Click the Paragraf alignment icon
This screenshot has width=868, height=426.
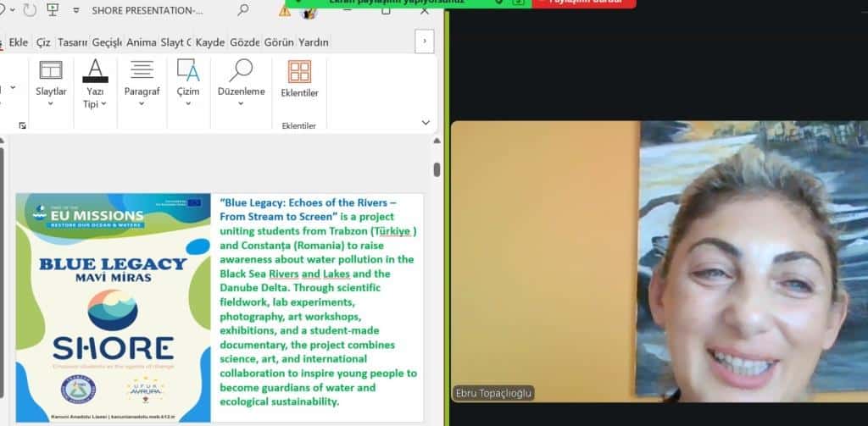click(x=142, y=70)
